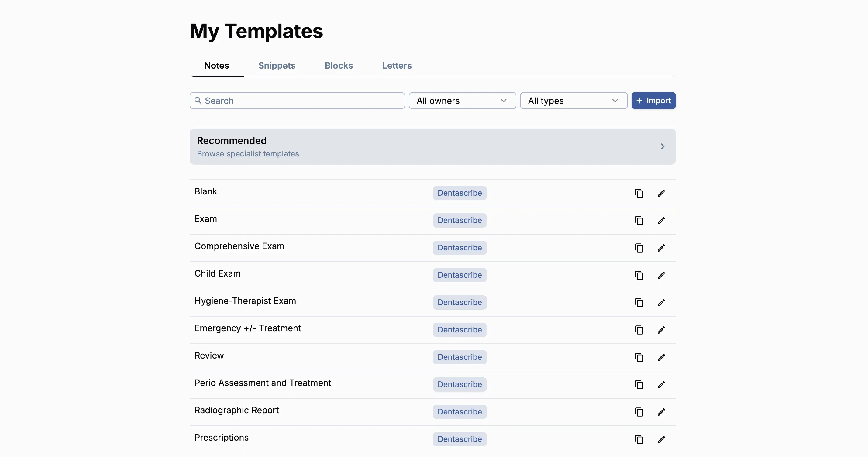Select the Dentascribe tag on the Blank row
This screenshot has width=868, height=457.
[460, 193]
